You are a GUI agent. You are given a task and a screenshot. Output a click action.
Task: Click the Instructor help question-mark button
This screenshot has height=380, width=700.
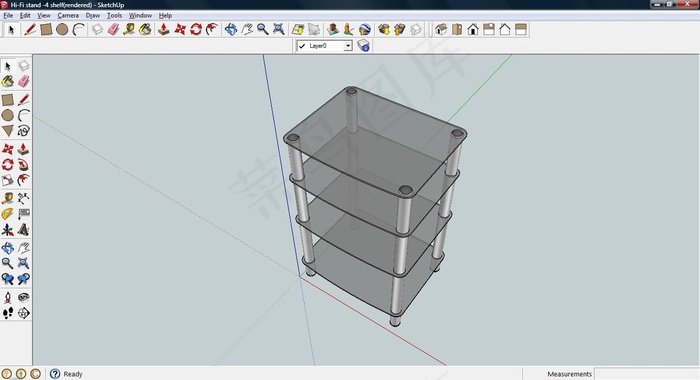(x=55, y=374)
